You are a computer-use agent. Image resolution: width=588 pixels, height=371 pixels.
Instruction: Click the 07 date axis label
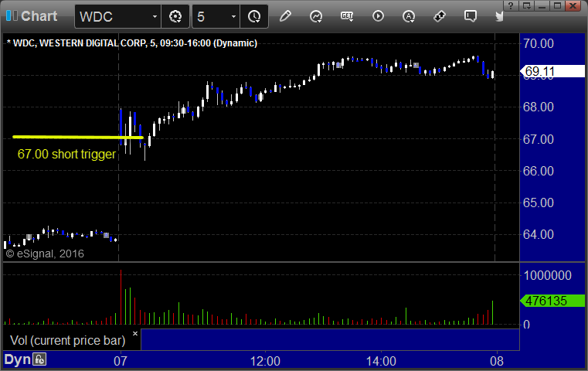[121, 361]
